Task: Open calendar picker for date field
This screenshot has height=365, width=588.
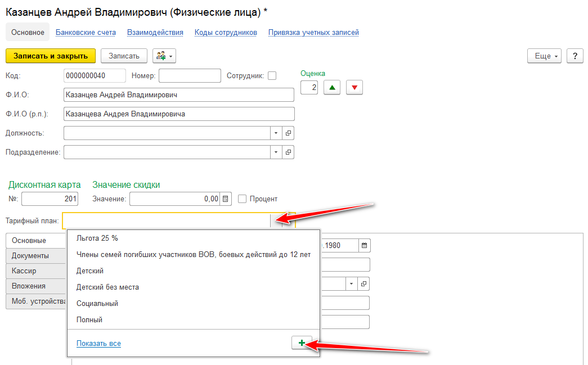Action: pos(364,246)
